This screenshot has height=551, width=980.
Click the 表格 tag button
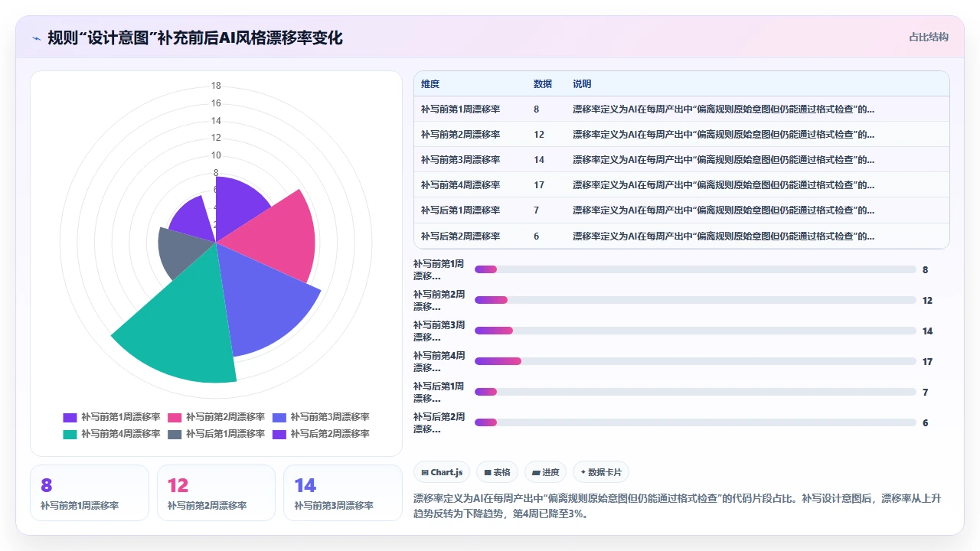pyautogui.click(x=498, y=472)
